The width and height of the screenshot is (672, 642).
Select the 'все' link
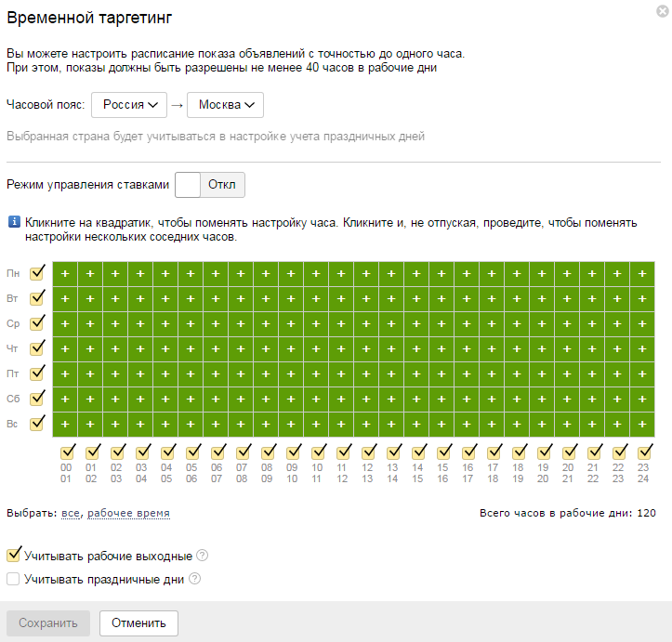pyautogui.click(x=71, y=513)
